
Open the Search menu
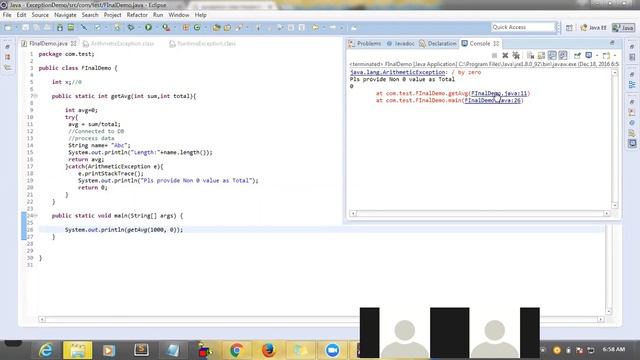[90, 15]
